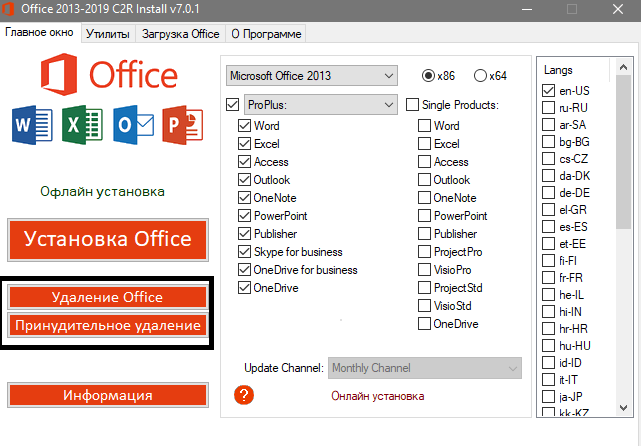Click the Langs list header
This screenshot has width=641, height=446.
tap(575, 70)
